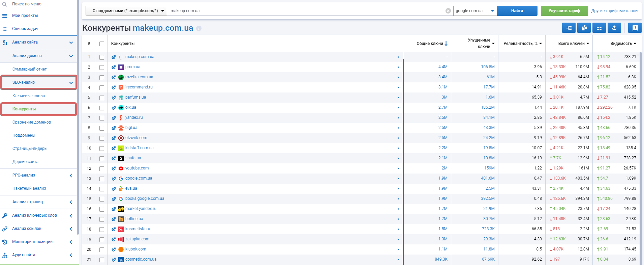Check the checkbox for irecommend.ru row

pyautogui.click(x=102, y=88)
